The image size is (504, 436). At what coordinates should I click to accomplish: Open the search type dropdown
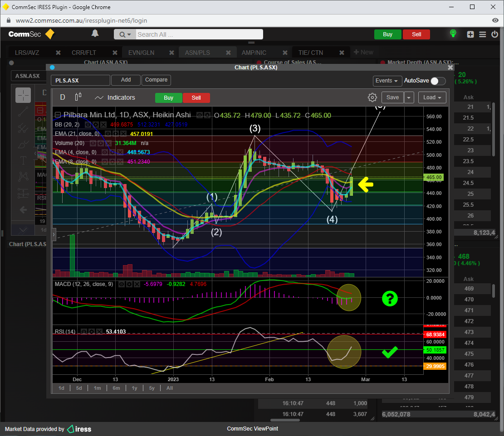click(x=125, y=34)
